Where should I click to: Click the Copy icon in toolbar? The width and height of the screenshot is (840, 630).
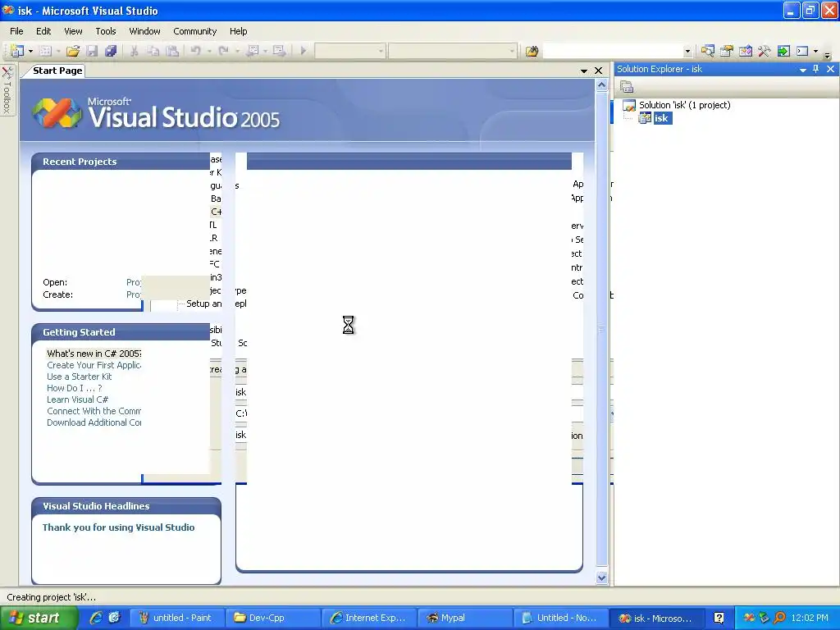pos(153,51)
